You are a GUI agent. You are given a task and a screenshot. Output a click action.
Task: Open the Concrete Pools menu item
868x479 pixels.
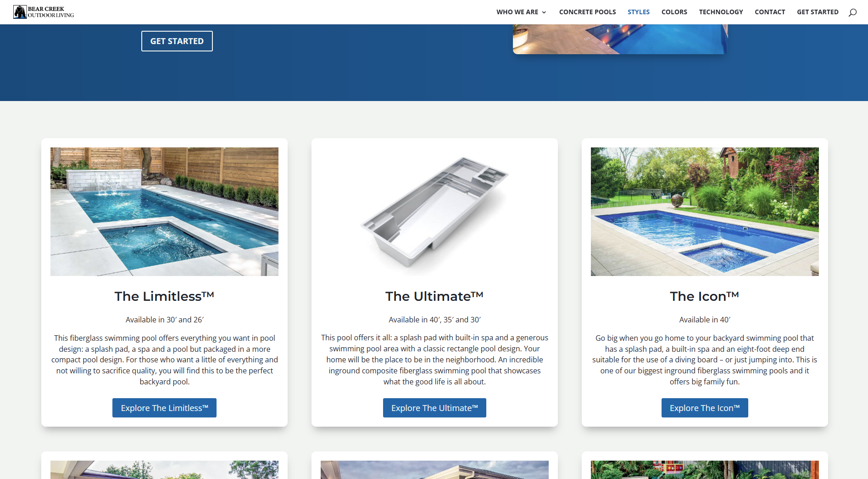tap(587, 12)
